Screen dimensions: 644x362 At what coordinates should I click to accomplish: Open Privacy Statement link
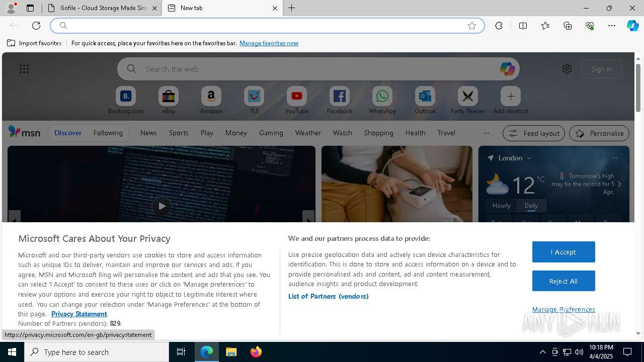click(79, 314)
